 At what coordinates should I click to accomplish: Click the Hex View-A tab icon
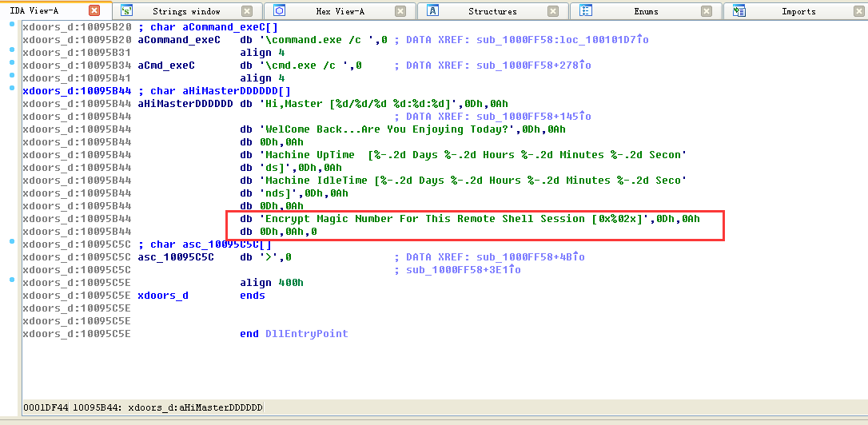pyautogui.click(x=280, y=10)
